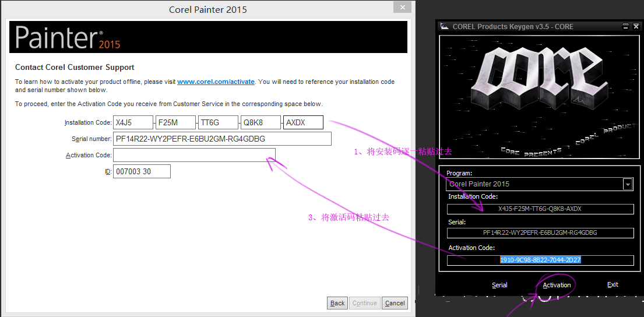This screenshot has height=317, width=644.
Task: Click Keygen Serial field
Action: click(540, 233)
